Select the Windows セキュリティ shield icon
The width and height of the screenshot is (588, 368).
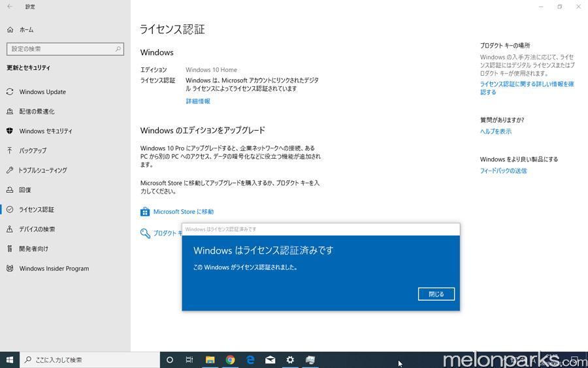pyautogui.click(x=10, y=131)
